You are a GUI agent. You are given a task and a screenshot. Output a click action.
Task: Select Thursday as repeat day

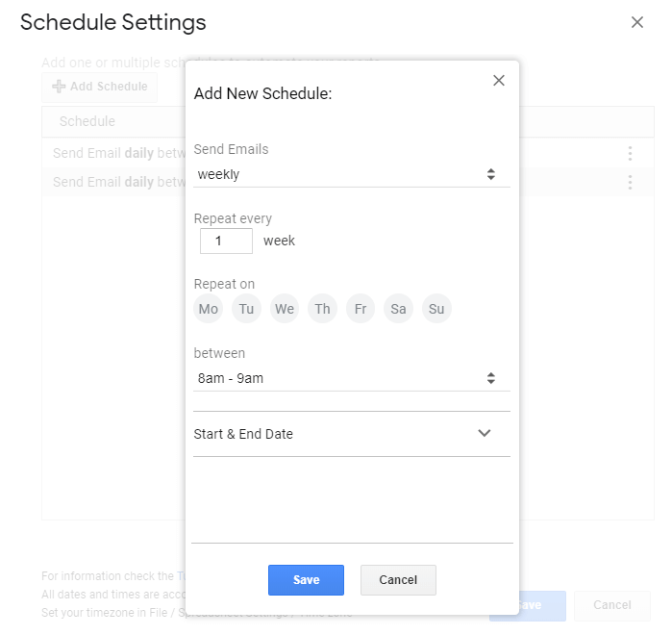point(322,309)
